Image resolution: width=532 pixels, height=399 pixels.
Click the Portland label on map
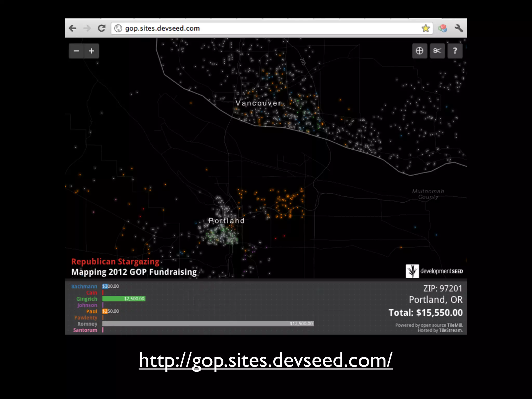tap(227, 221)
